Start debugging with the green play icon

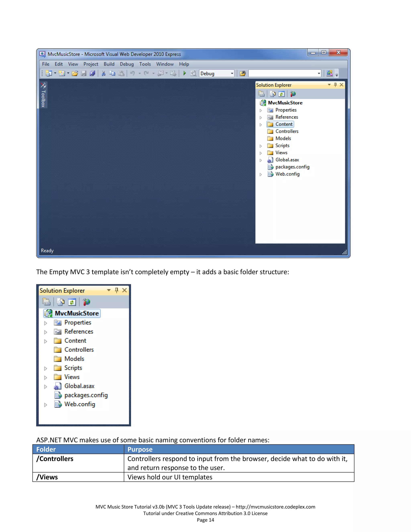tap(185, 73)
